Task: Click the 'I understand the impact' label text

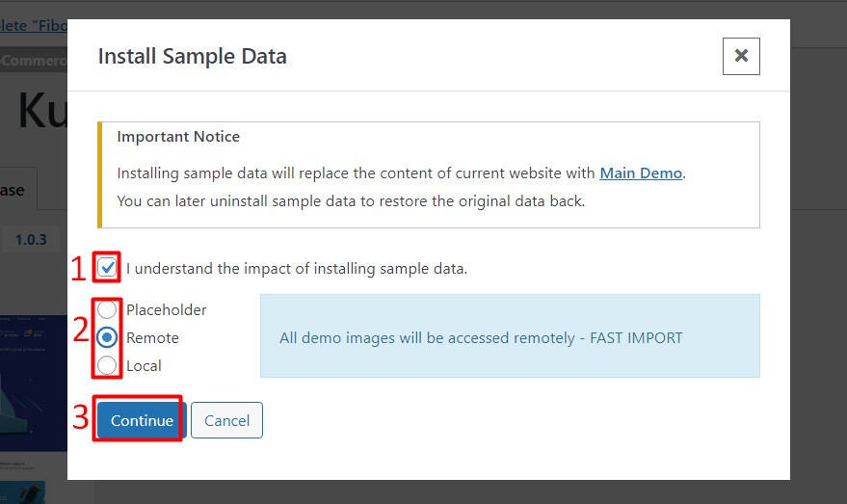Action: [x=297, y=269]
